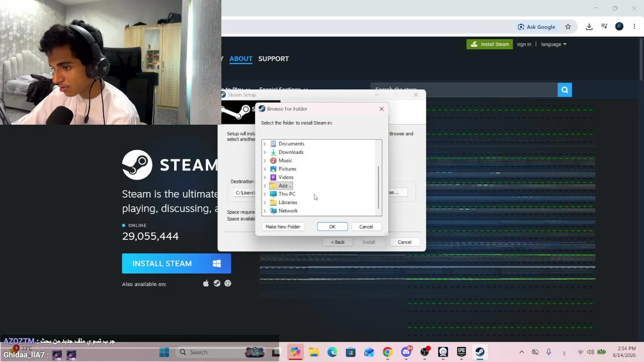Expand the Downloads folder node
Viewport: 644px width, 362px height.
265,152
